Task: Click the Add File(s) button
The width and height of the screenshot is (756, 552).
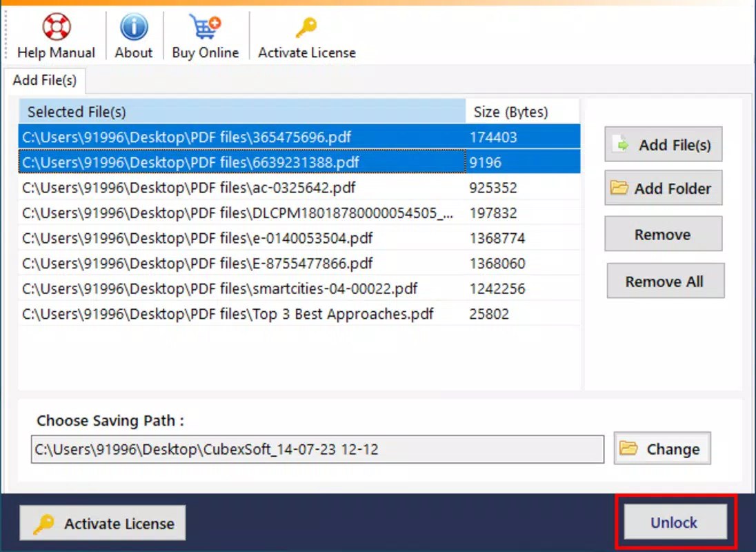Action: (664, 145)
